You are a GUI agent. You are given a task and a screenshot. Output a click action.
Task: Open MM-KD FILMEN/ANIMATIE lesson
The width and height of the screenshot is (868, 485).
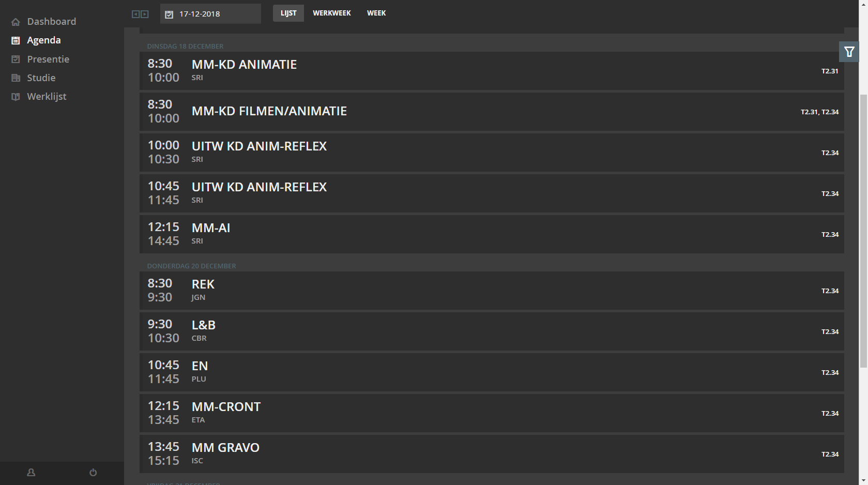(x=492, y=112)
